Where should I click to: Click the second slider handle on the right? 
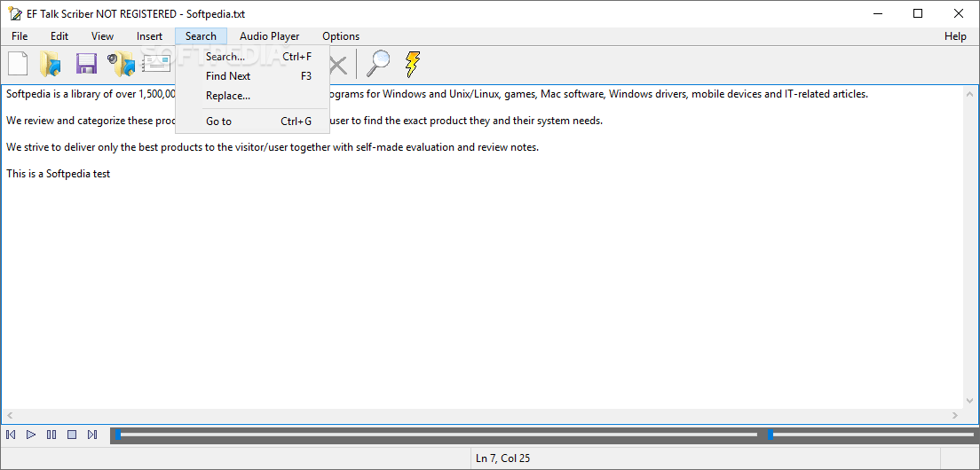coord(770,435)
